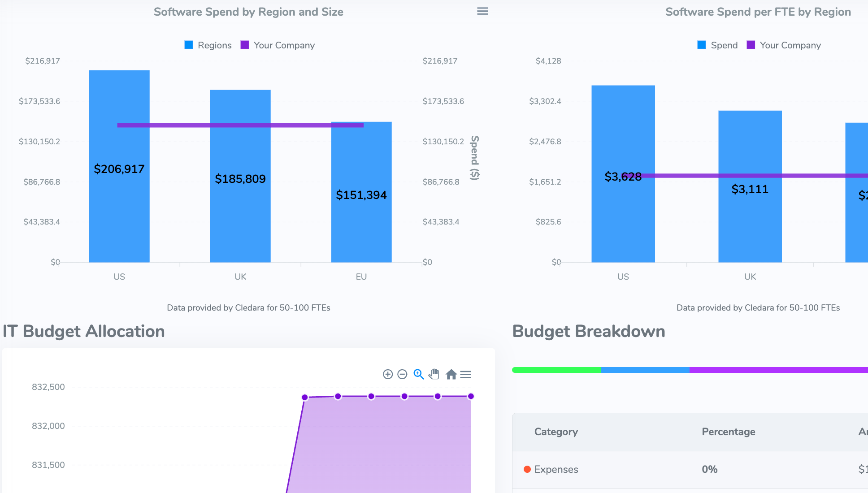This screenshot has height=493, width=868.
Task: Click the red Expenses category marker
Action: pos(528,469)
